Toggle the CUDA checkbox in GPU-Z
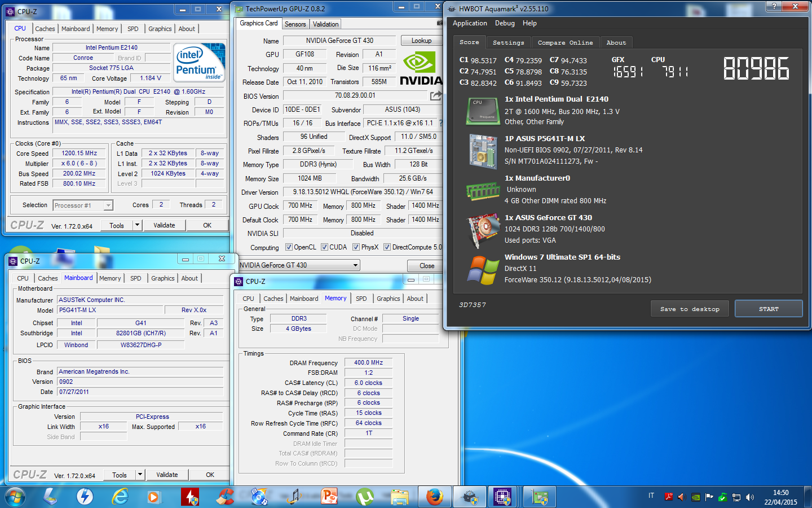 [x=324, y=247]
